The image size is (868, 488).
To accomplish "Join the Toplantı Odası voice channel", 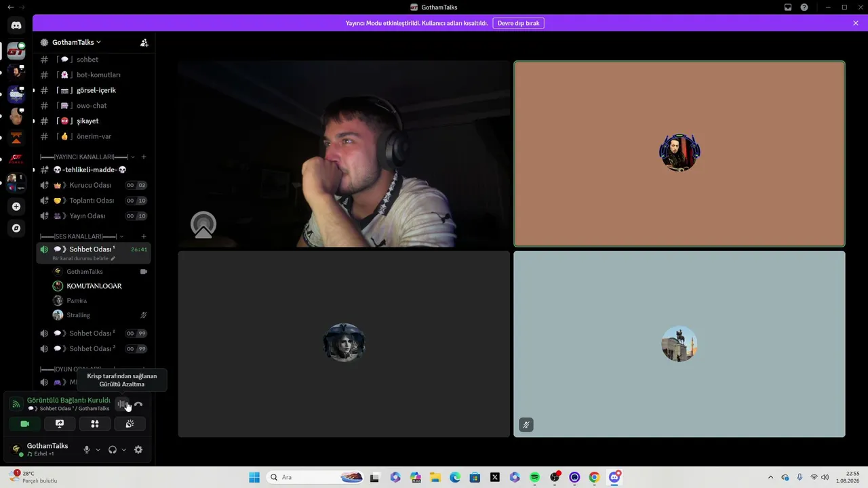I will 94,201.
